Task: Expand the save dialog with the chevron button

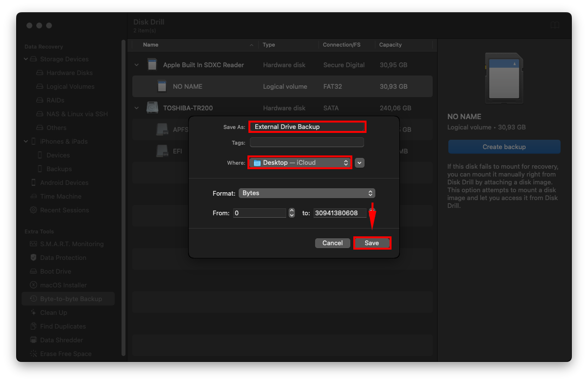Action: click(360, 162)
